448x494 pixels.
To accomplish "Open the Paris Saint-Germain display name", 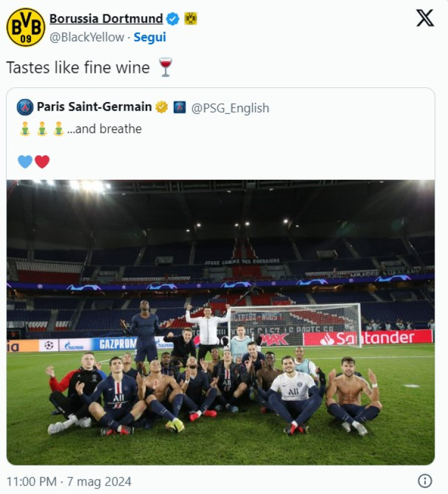I will tap(94, 107).
